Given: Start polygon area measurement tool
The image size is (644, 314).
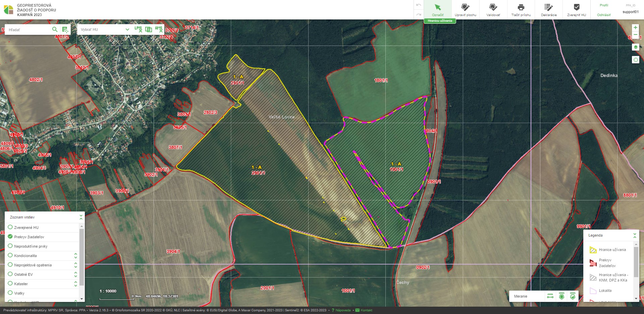Looking at the screenshot, I should tap(561, 296).
